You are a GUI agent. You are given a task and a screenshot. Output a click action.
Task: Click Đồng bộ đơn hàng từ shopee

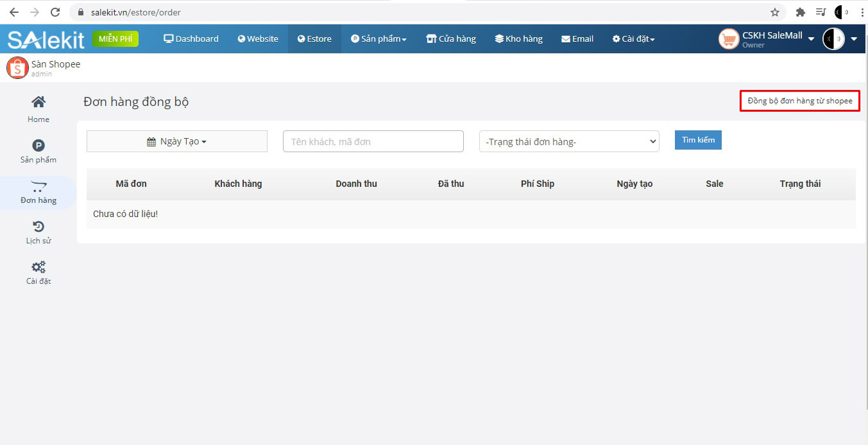point(799,101)
